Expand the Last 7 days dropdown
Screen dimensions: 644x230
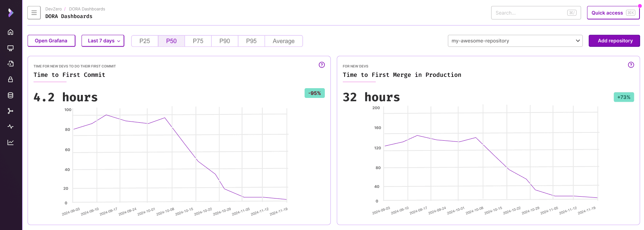click(x=103, y=41)
